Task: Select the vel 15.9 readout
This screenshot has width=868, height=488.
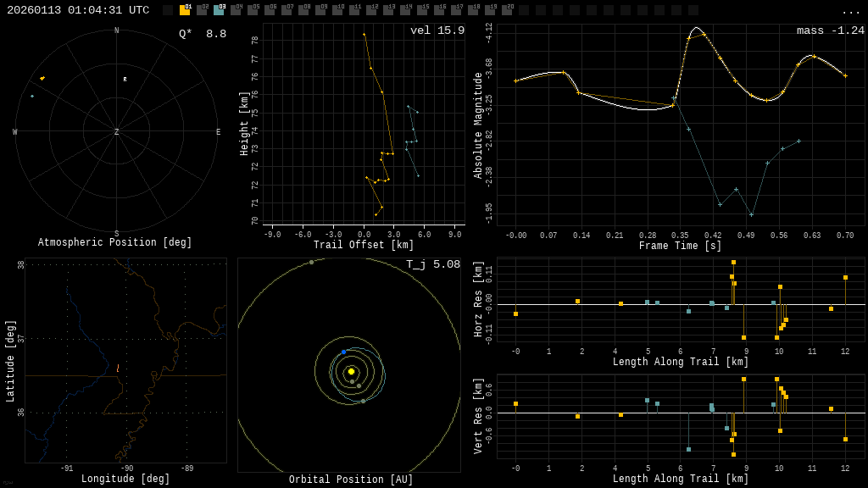Action: point(437,30)
